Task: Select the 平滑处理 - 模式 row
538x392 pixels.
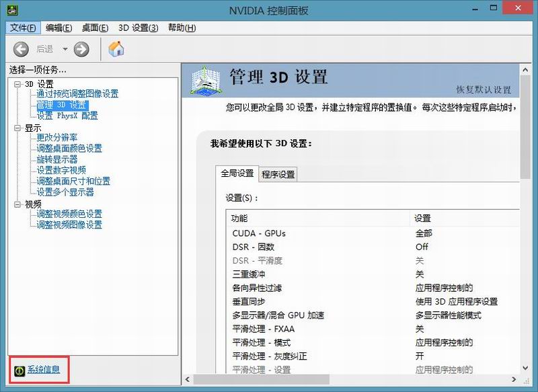Action: click(x=373, y=343)
